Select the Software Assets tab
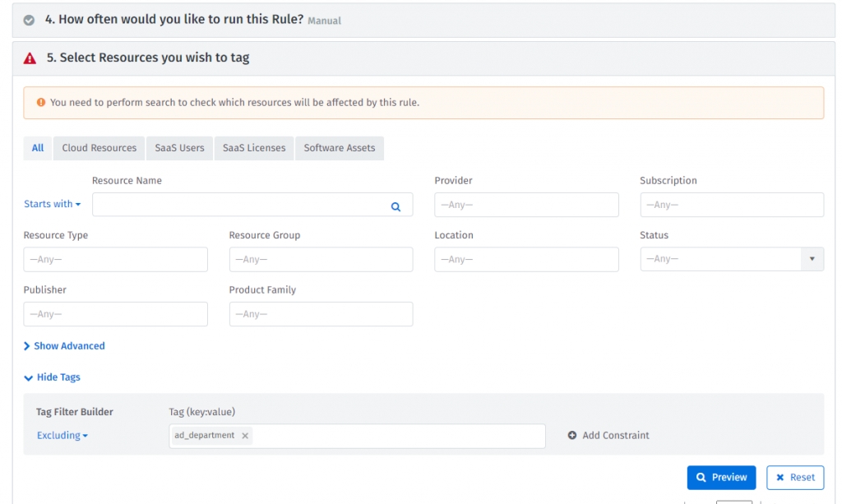 (339, 148)
